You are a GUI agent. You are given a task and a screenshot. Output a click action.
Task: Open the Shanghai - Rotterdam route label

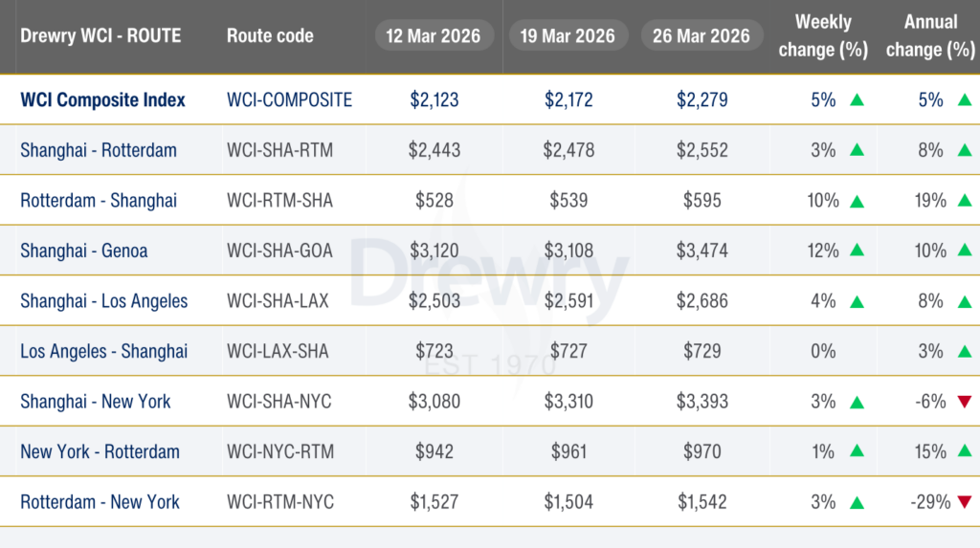99,150
